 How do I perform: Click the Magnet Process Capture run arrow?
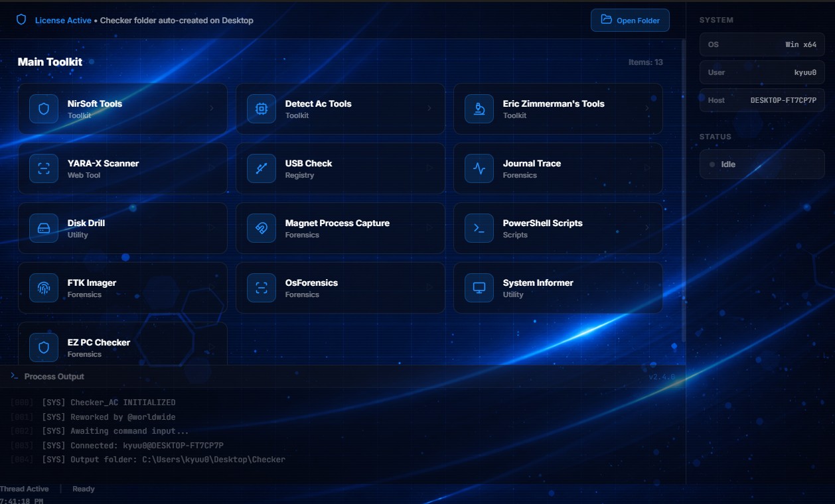pyautogui.click(x=429, y=228)
